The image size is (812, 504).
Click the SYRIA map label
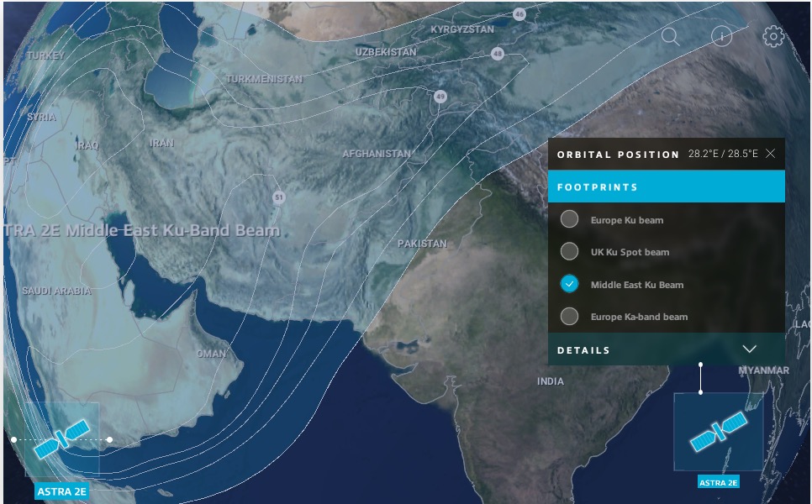click(41, 117)
